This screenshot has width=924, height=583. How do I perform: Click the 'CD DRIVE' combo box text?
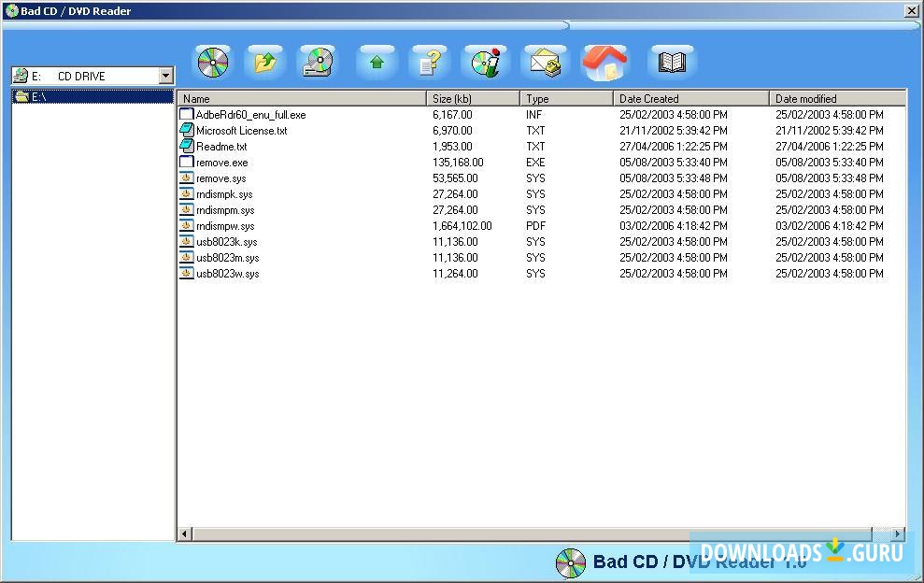click(81, 76)
